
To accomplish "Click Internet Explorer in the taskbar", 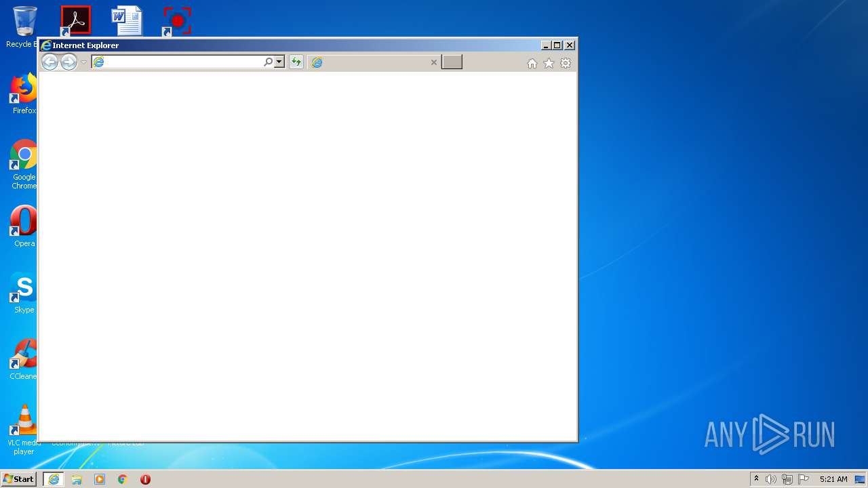I will 54,479.
